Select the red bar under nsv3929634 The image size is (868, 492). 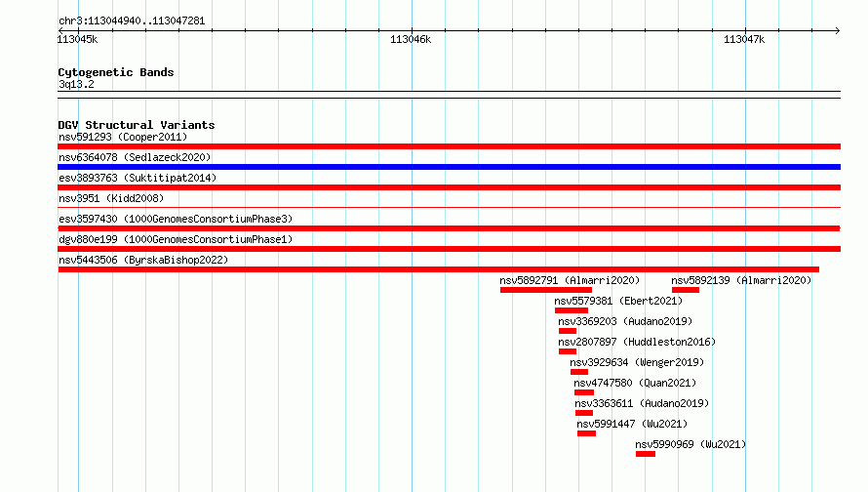coord(579,372)
